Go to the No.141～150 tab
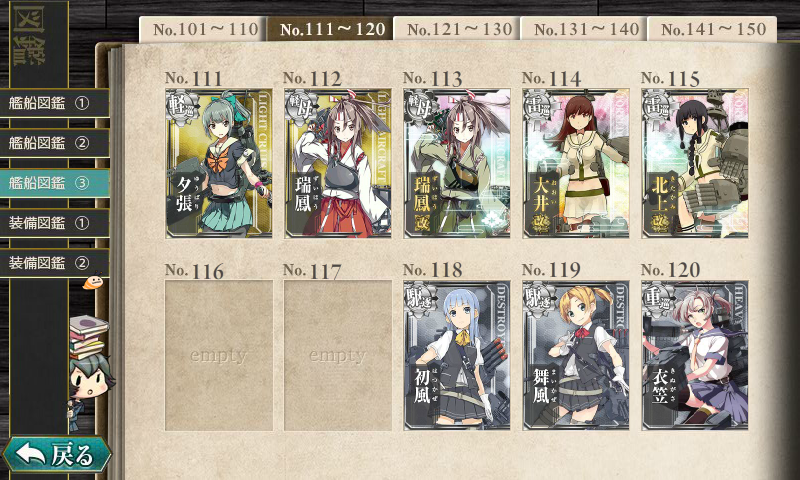This screenshot has width=800, height=480. pyautogui.click(x=712, y=29)
